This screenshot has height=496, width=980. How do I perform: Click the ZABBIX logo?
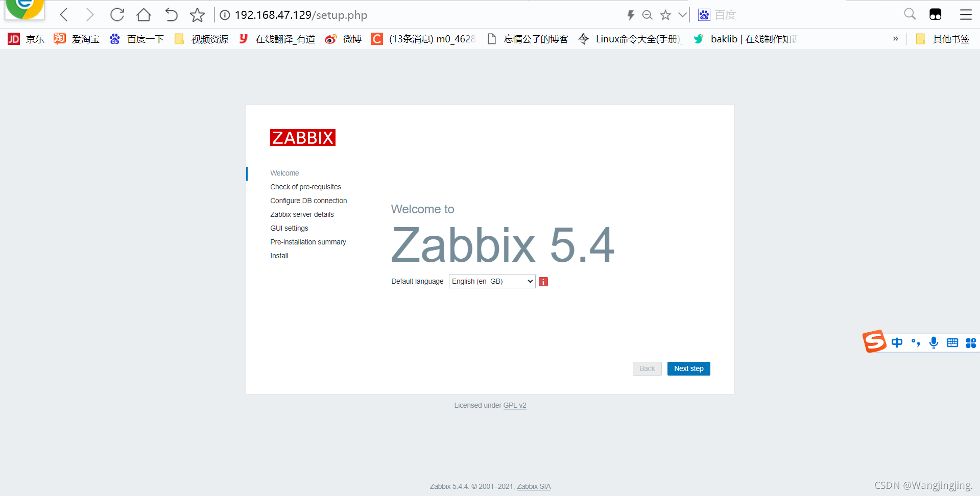click(303, 137)
